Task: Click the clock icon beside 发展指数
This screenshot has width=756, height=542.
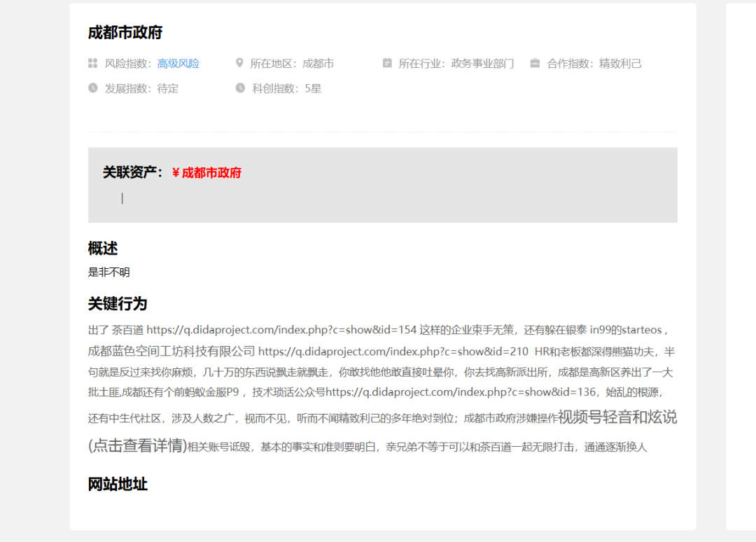Action: [x=93, y=88]
